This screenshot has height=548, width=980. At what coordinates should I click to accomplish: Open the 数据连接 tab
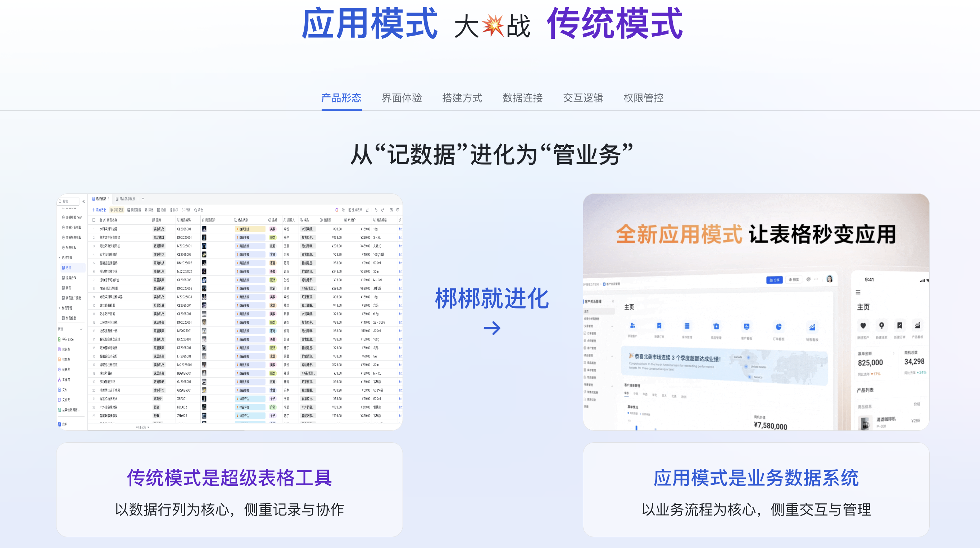point(522,98)
